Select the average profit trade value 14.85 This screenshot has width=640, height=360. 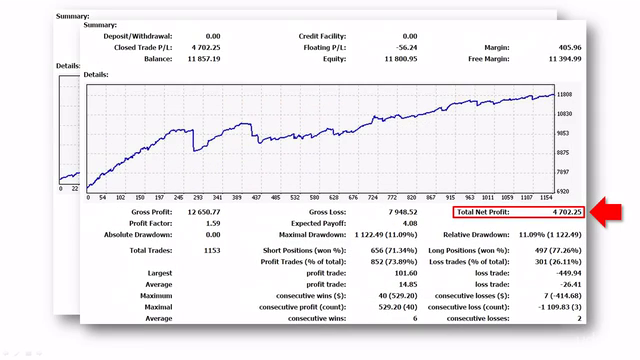tap(408, 285)
